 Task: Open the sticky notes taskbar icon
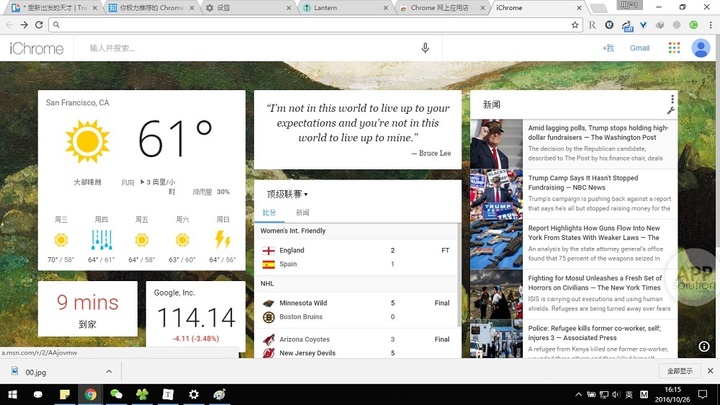pyautogui.click(x=64, y=394)
